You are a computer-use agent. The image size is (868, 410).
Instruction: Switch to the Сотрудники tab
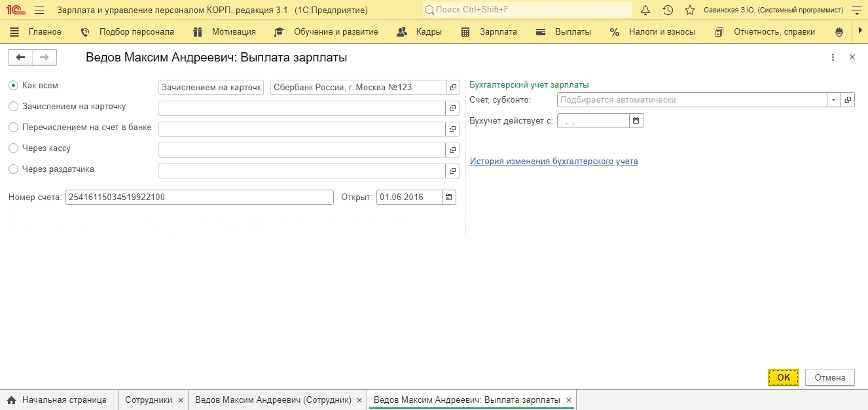pos(148,400)
